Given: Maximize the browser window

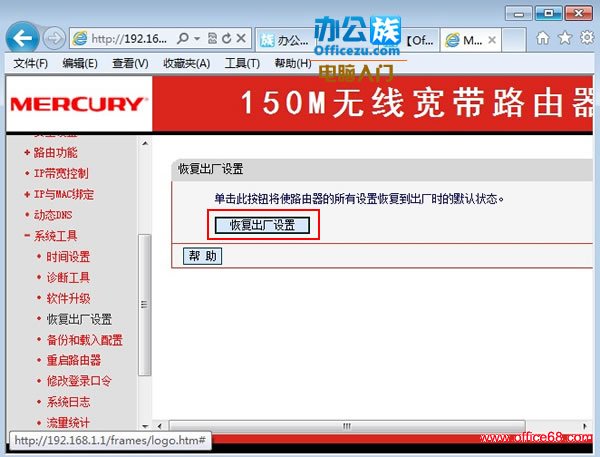Looking at the screenshot, I should (548, 13).
